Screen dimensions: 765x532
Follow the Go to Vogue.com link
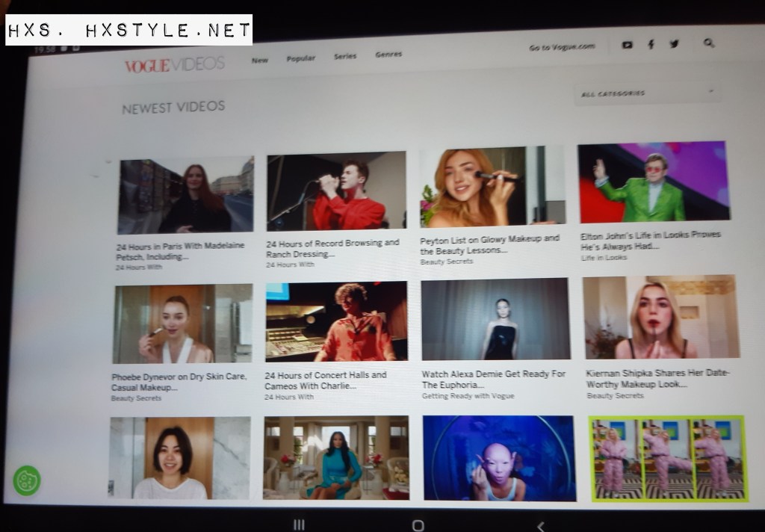562,47
